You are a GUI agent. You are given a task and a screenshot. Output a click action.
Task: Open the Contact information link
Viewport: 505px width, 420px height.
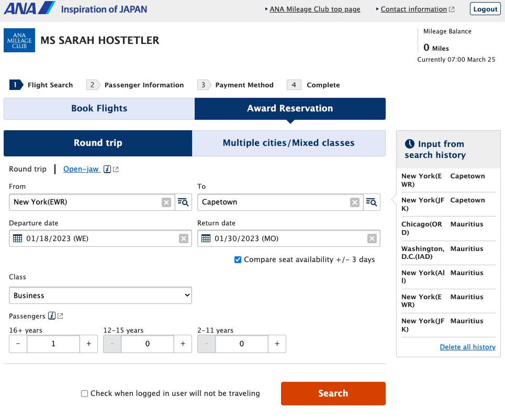[413, 9]
